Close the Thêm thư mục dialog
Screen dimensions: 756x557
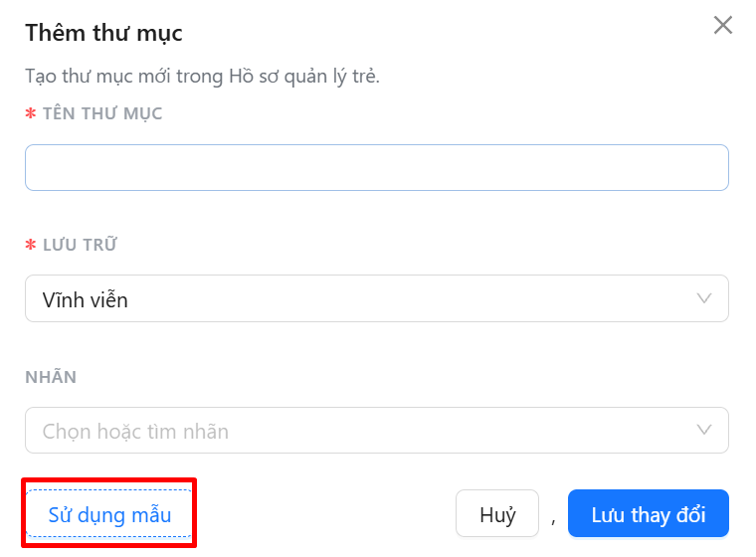point(723,25)
